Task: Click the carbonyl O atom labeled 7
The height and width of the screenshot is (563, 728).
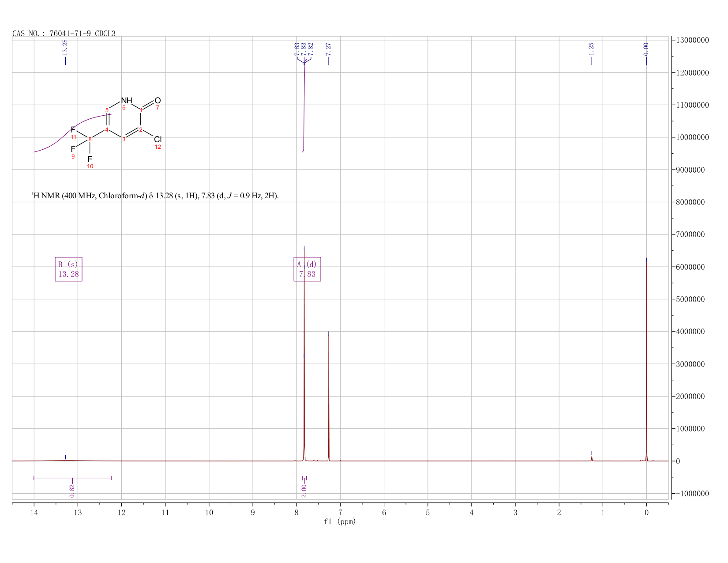Action: (x=158, y=101)
